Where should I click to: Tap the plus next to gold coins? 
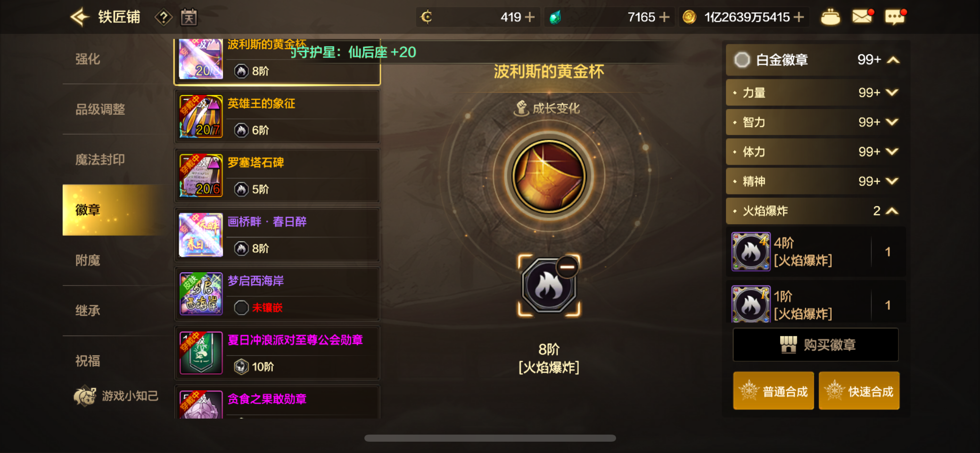coord(799,17)
